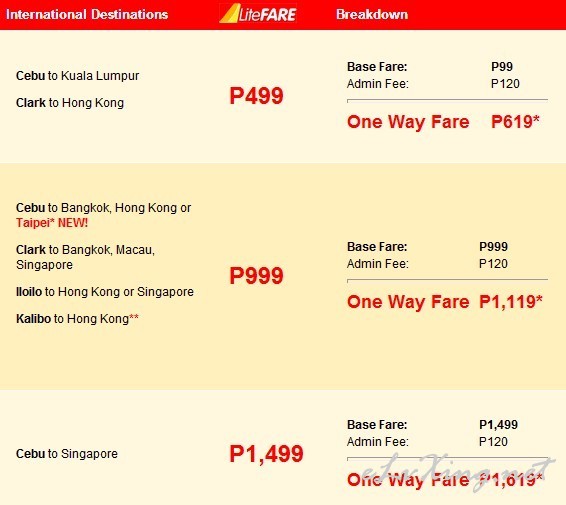Viewport: 566px width, 505px height.
Task: Click the P999 fare price
Action: 256,276
